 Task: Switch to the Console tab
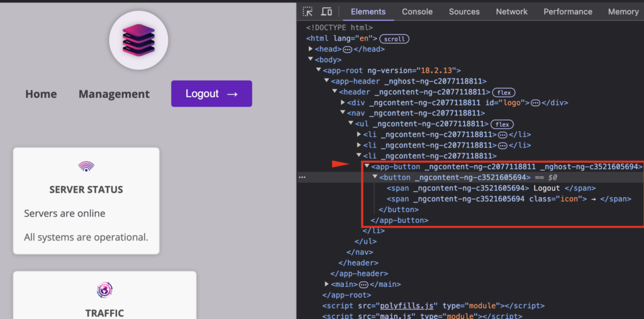pos(417,11)
